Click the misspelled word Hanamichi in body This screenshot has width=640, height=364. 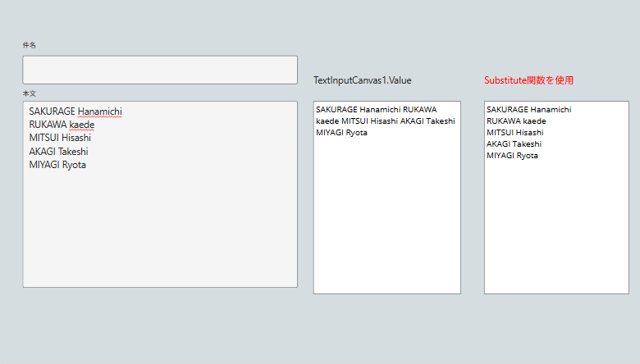click(x=99, y=111)
